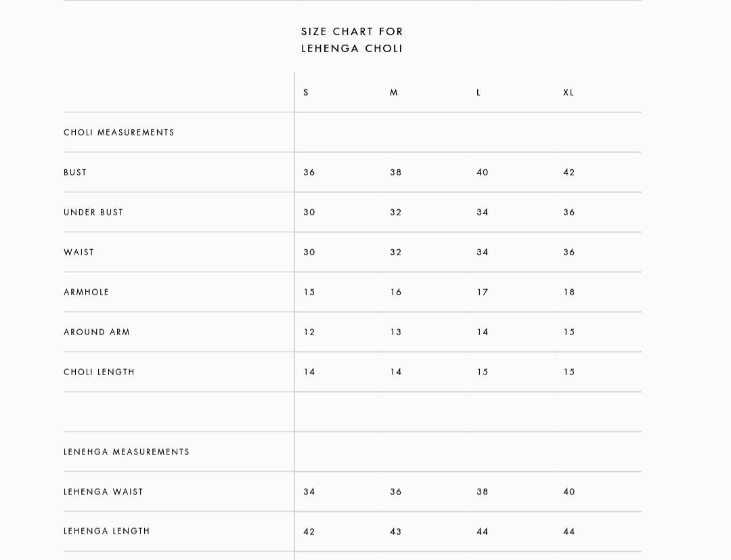This screenshot has width=731, height=560.
Task: Select the Lehenga Waist value for size M
Action: click(396, 492)
